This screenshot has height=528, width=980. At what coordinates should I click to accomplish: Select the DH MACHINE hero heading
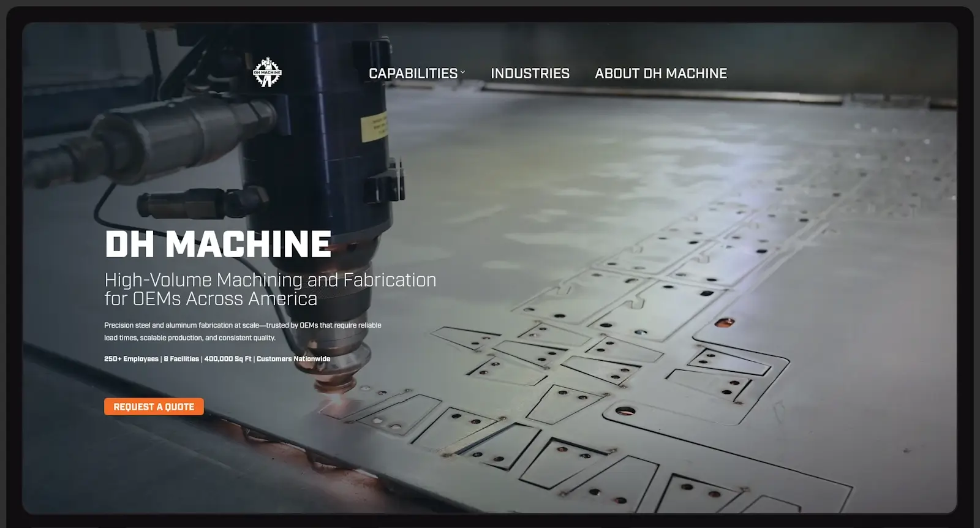[218, 244]
